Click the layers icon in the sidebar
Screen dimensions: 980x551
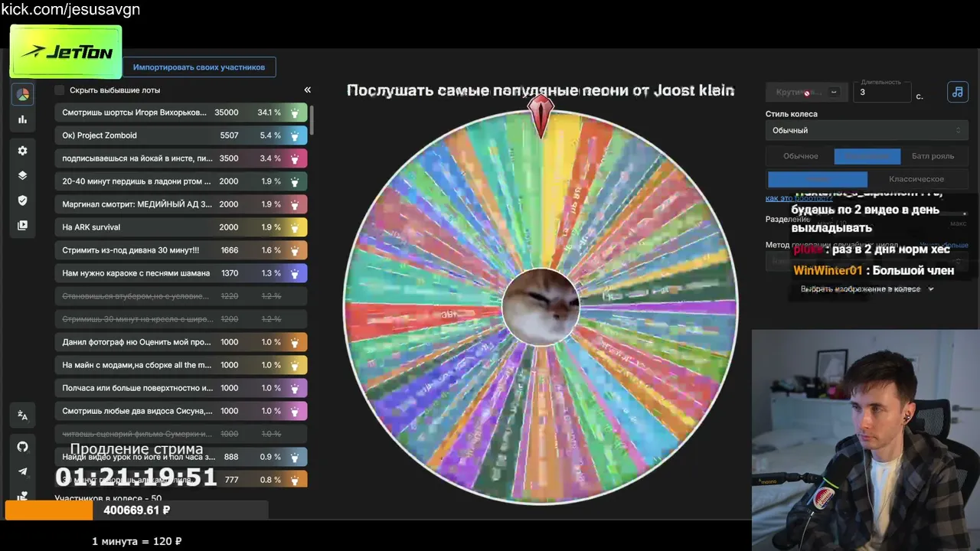23,175
